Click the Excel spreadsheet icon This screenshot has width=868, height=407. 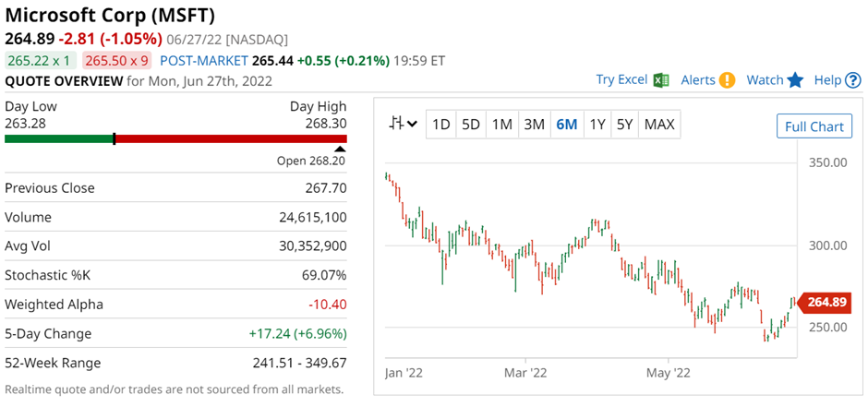[661, 80]
